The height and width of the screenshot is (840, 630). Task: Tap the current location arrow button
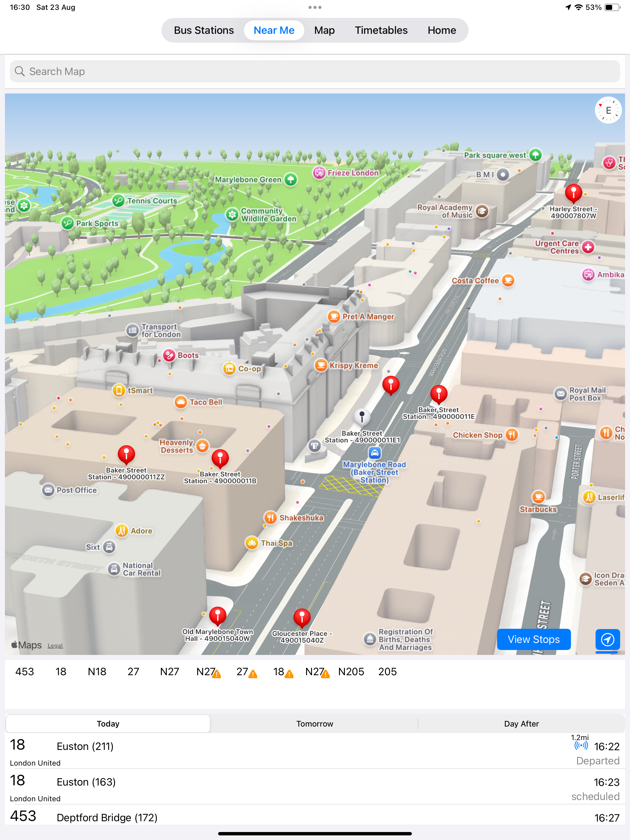[x=607, y=640]
